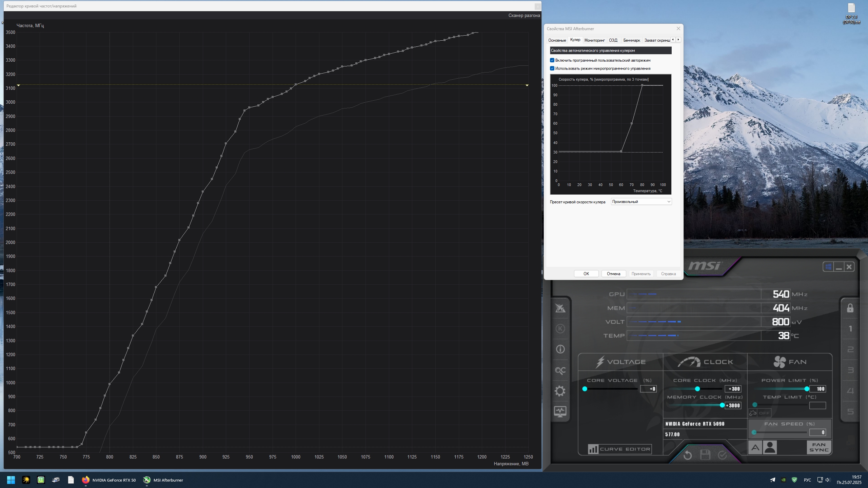Switch to the Мониторинг tab
Image resolution: width=868 pixels, height=488 pixels.
594,40
